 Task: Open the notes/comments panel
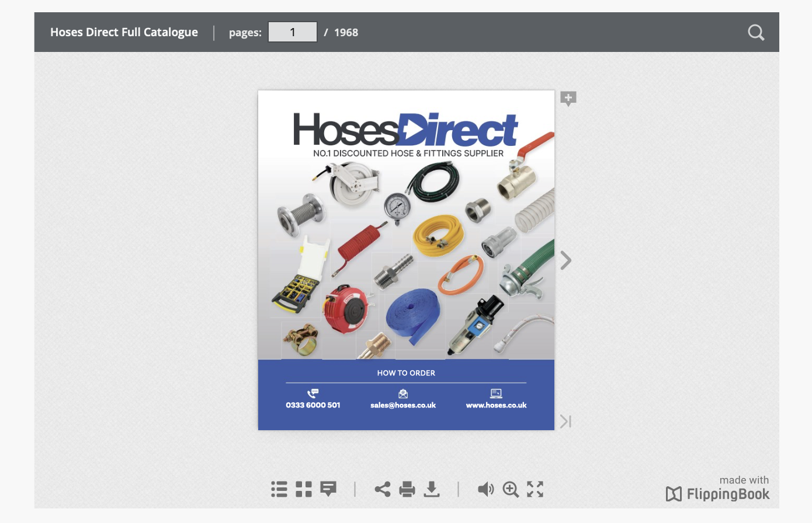[x=328, y=489]
